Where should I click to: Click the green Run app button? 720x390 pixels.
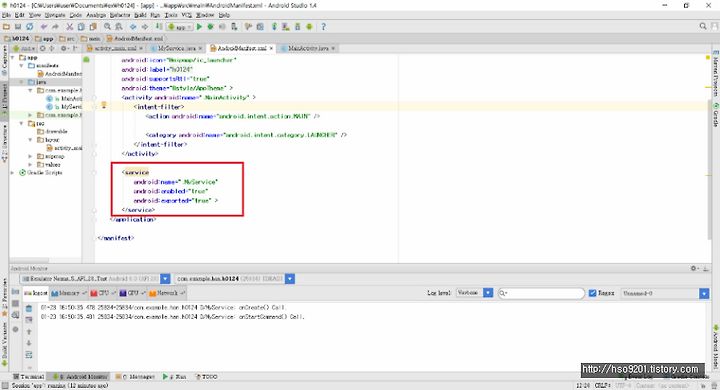point(199,27)
